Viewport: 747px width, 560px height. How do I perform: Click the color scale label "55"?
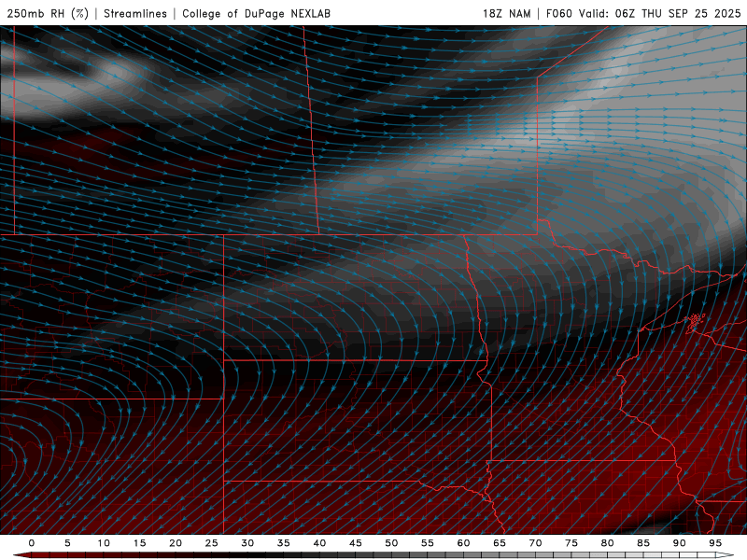click(x=428, y=543)
